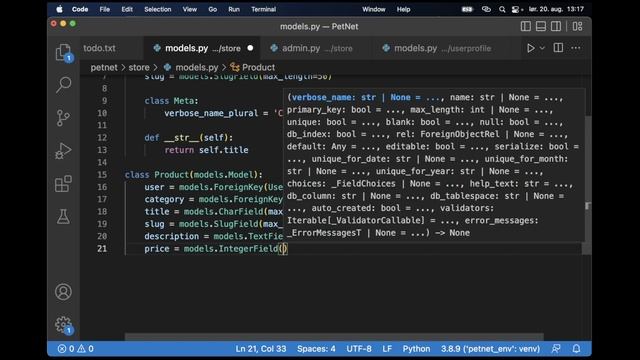Open the editor More Actions ellipsis
The height and width of the screenshot is (360, 640).
click(x=576, y=48)
